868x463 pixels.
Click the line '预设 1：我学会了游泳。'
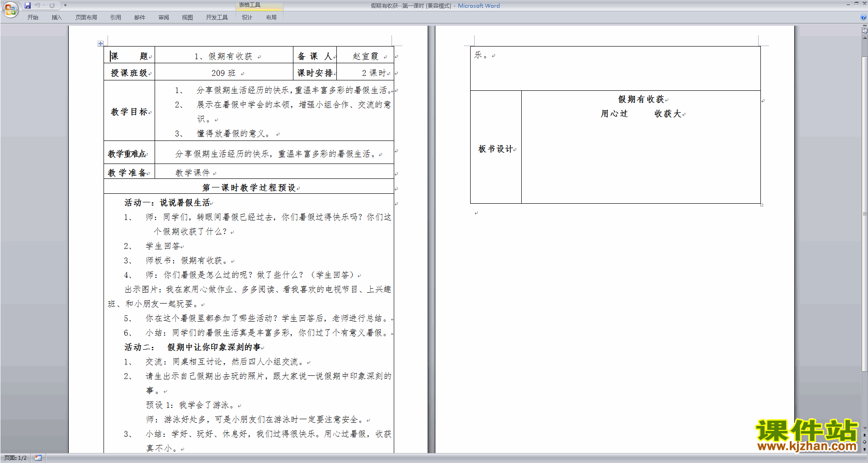191,405
